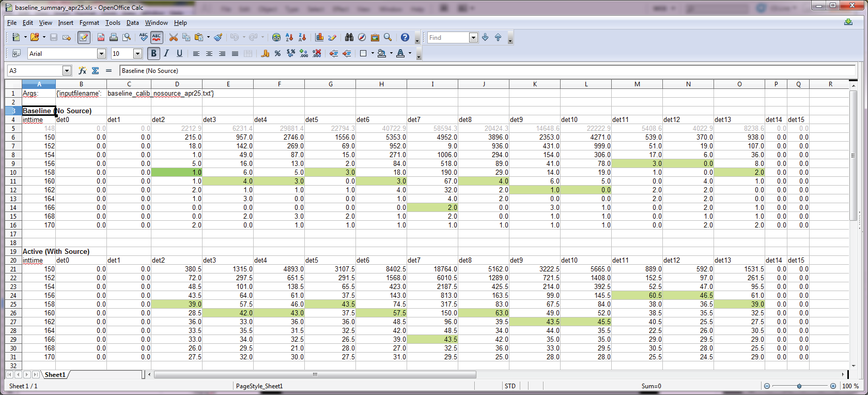Paste clipboard contents
Image resolution: width=868 pixels, height=395 pixels.
point(199,37)
